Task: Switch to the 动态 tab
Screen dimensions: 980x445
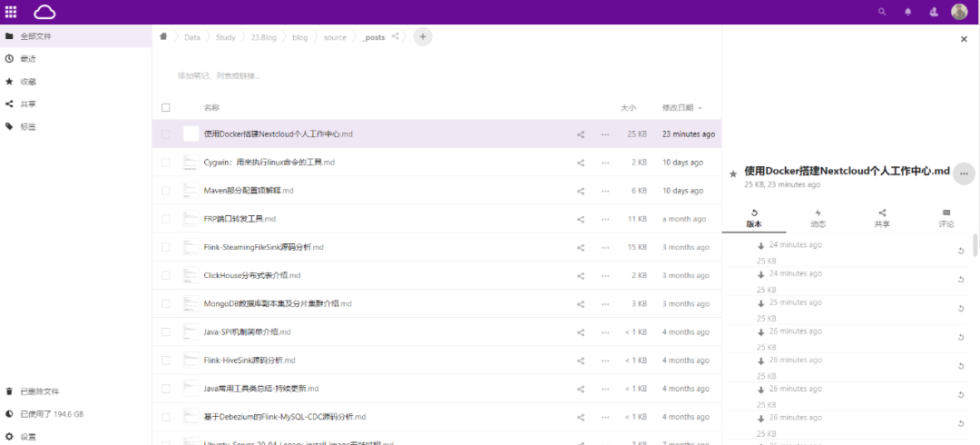Action: tap(818, 219)
